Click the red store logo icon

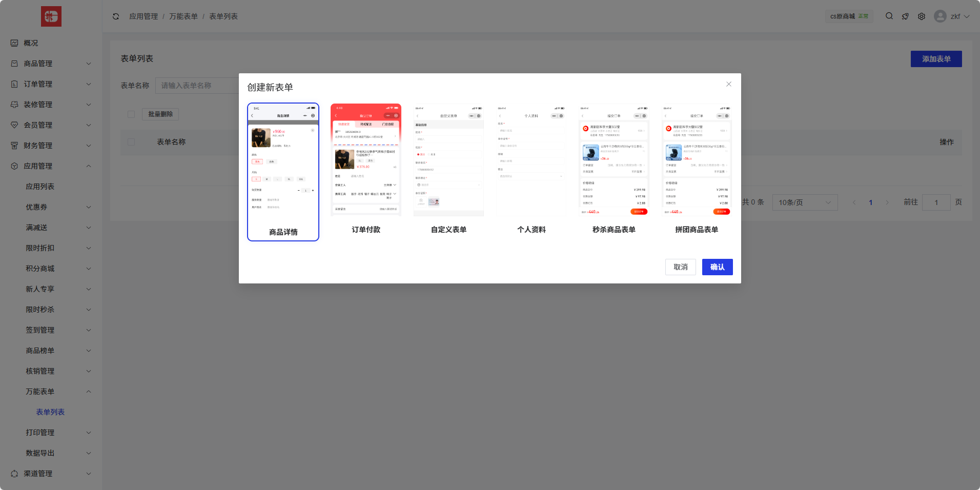pyautogui.click(x=51, y=16)
